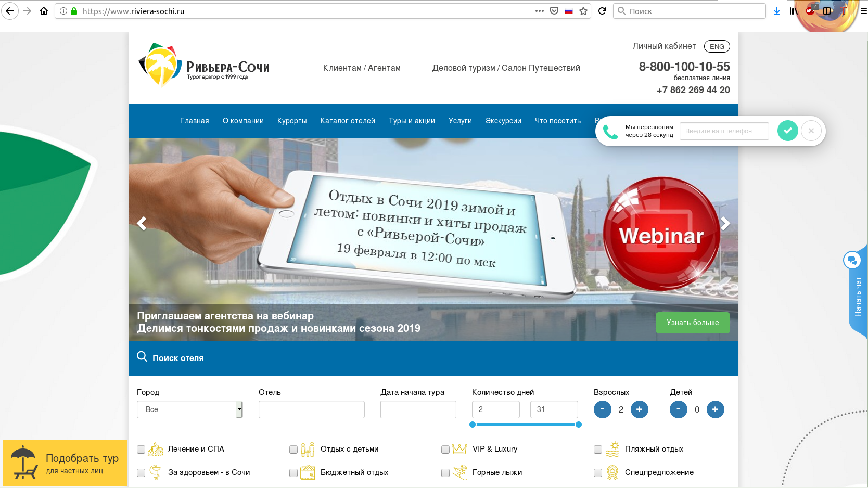The height and width of the screenshot is (488, 868).
Task: Go to the browser home page icon
Action: 44,11
